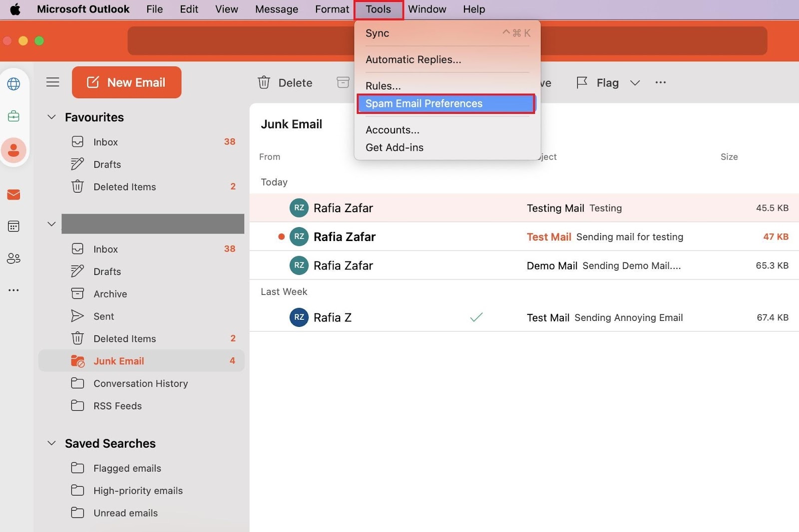Viewport: 799px width, 532px height.
Task: Click the three-dot icon in left rail
Action: click(13, 290)
